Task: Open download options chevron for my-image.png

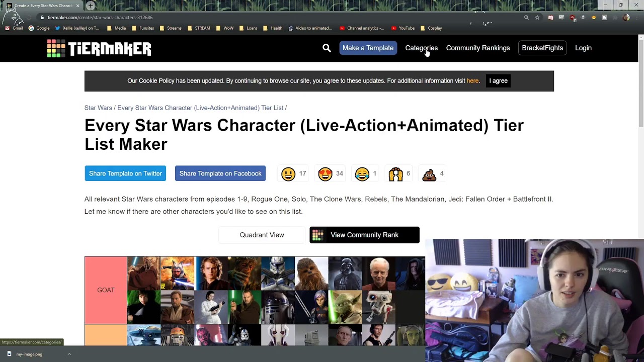Action: click(69, 354)
